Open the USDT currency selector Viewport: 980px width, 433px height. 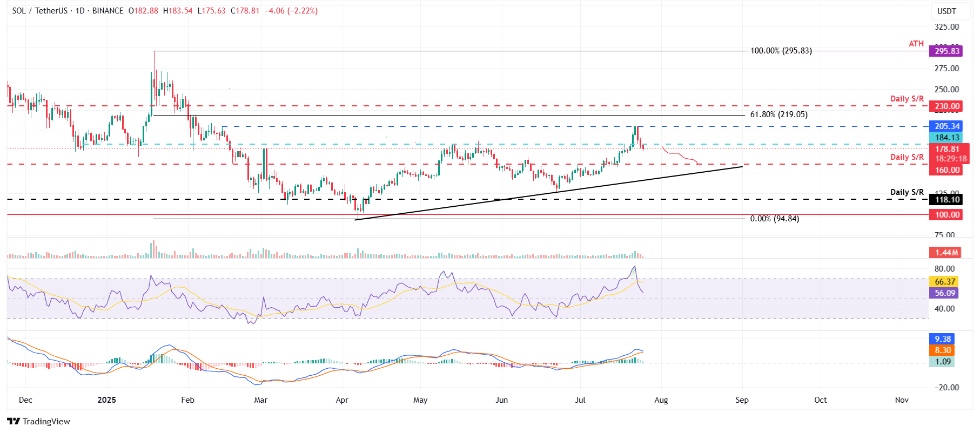947,11
